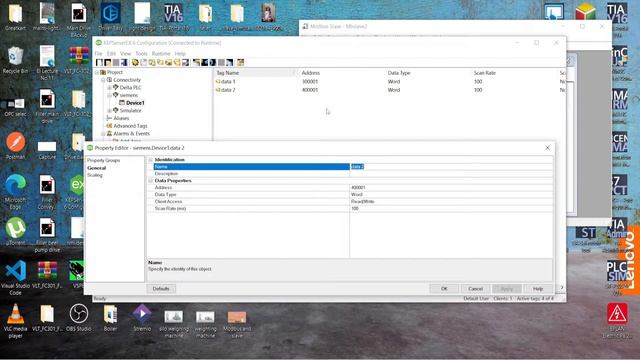Open the OBS Studio desktop icon
The height and width of the screenshot is (360, 640).
(79, 318)
